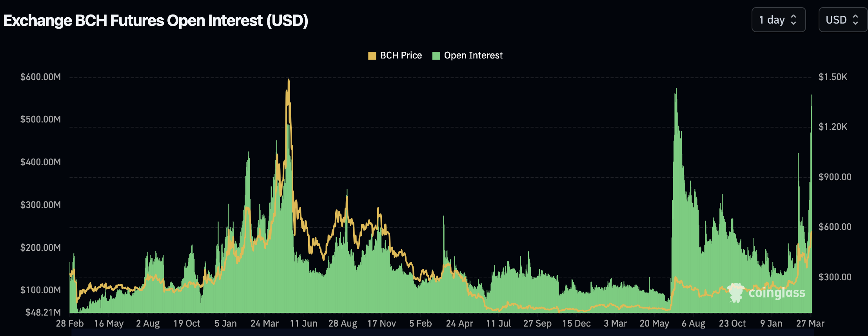Click the coinglass watermark text

777,293
